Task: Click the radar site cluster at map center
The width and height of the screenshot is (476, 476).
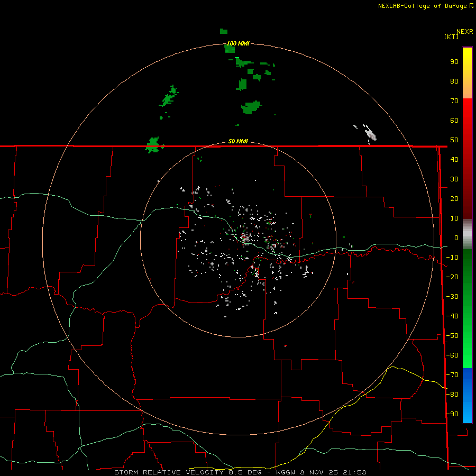Action: click(x=245, y=238)
